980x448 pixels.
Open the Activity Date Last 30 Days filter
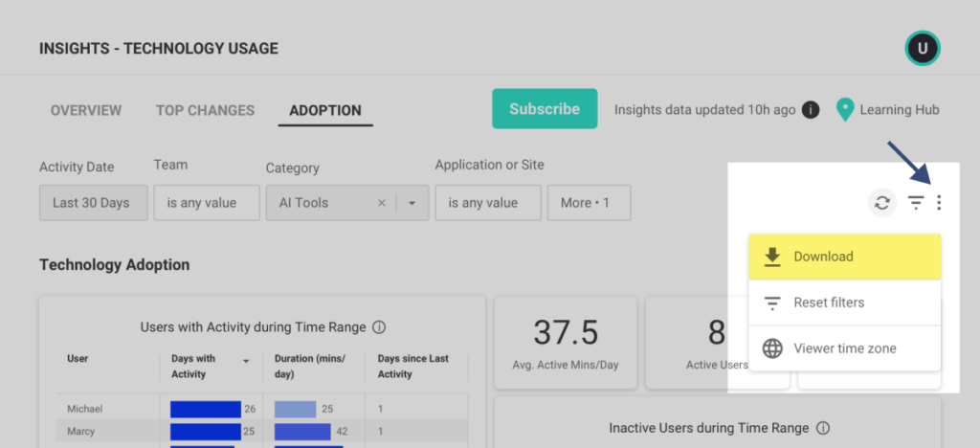coord(91,203)
